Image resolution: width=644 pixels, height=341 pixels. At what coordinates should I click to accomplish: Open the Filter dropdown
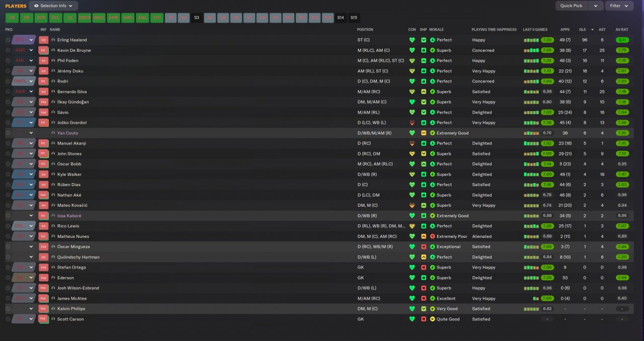click(x=619, y=6)
